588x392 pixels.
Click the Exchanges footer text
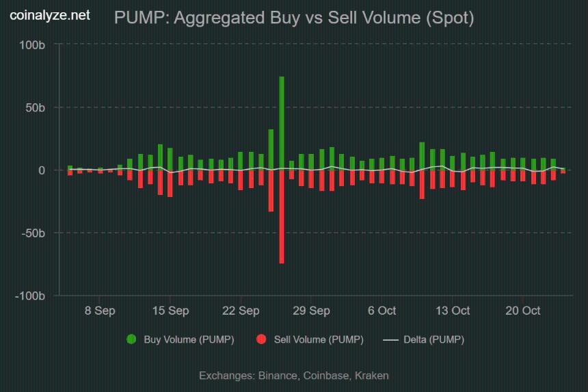point(294,376)
